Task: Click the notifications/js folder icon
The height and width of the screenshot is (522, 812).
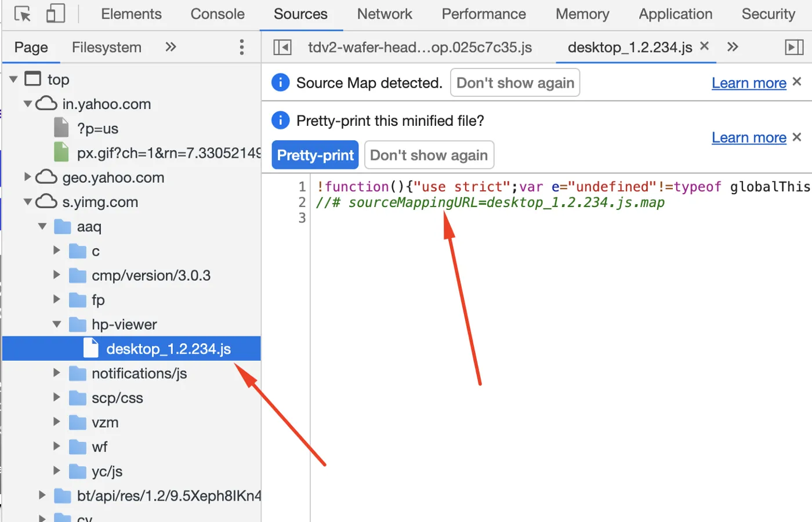Action: (x=78, y=373)
